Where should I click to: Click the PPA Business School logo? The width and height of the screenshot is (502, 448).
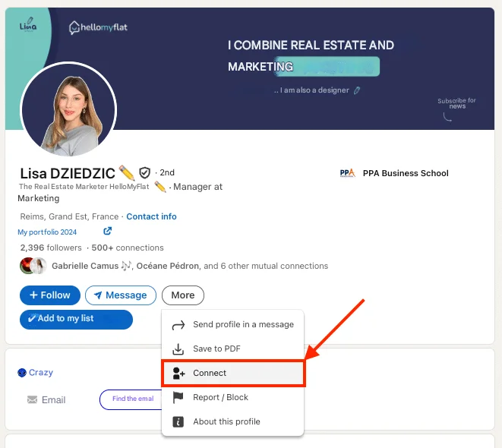(347, 173)
